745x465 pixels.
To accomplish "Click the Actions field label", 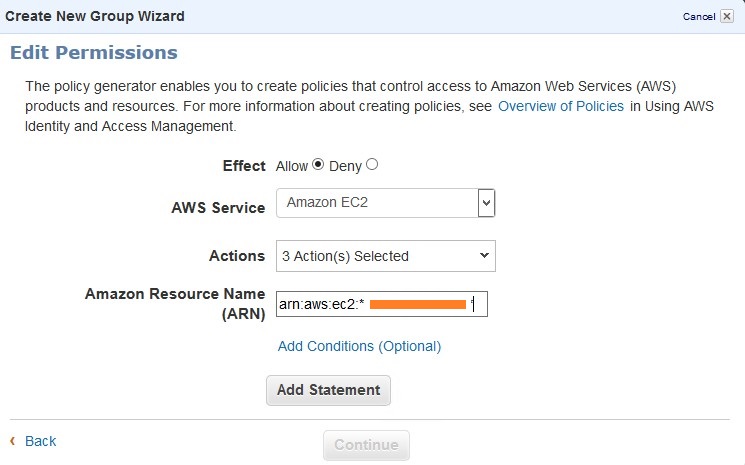I will point(237,256).
